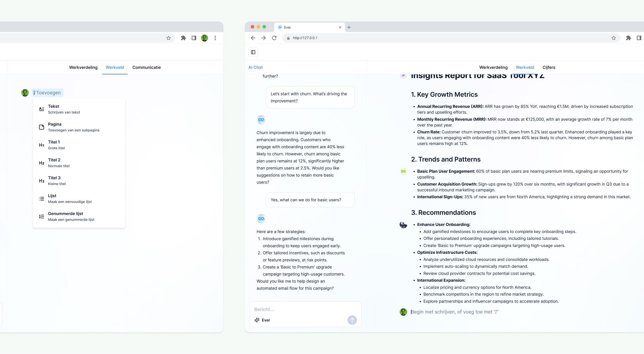This screenshot has height=354, width=644.
Task: Click profile avatar in the left browser toolbar
Action: (204, 38)
